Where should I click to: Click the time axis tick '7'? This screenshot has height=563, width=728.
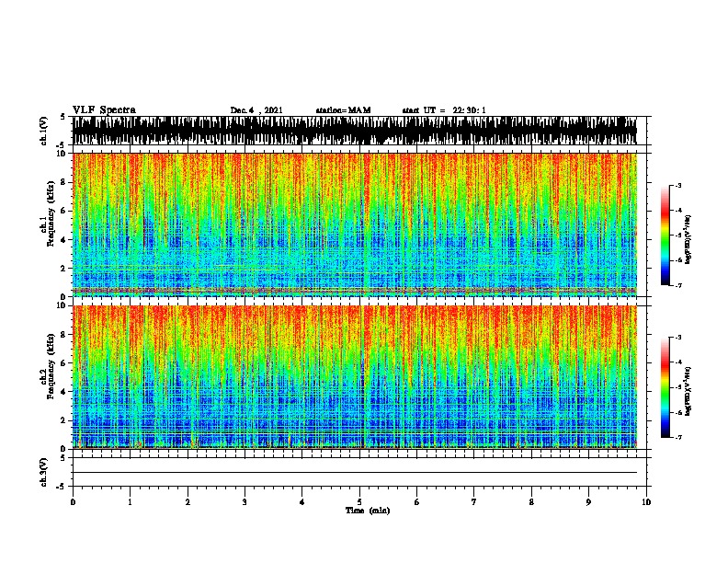pyautogui.click(x=474, y=502)
